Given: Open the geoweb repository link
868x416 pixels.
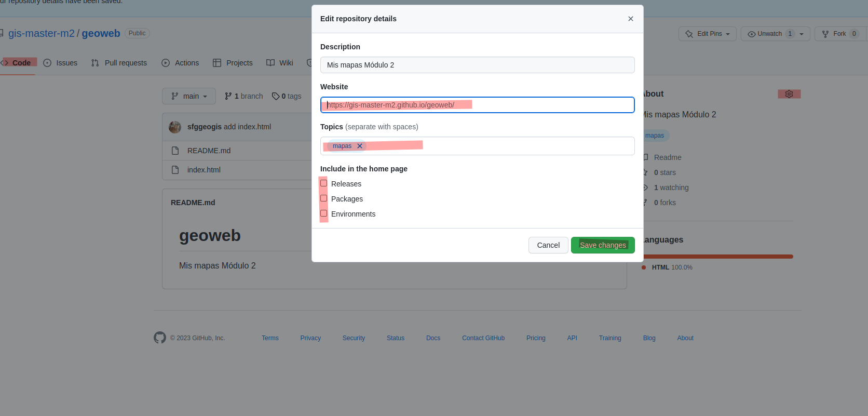Looking at the screenshot, I should (x=101, y=33).
